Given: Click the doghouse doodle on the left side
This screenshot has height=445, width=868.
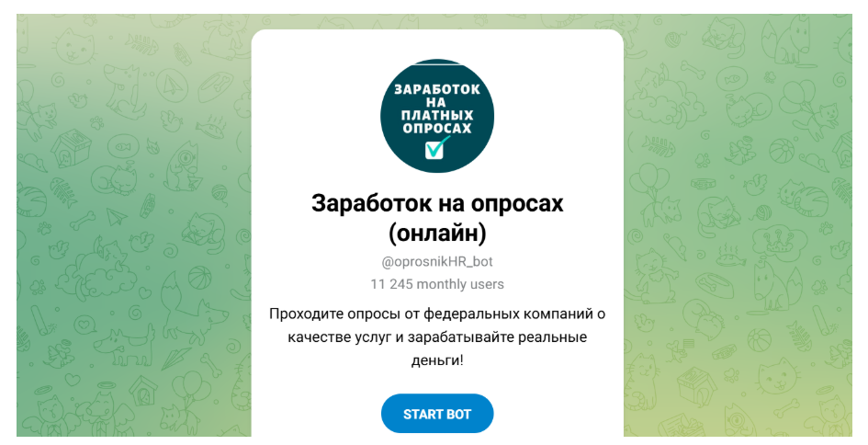Looking at the screenshot, I should (x=71, y=148).
